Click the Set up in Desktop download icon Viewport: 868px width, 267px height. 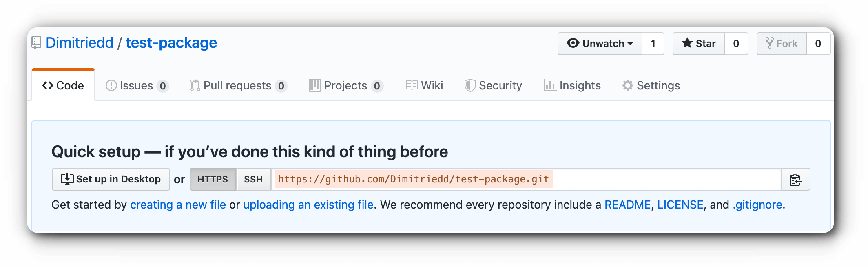67,179
